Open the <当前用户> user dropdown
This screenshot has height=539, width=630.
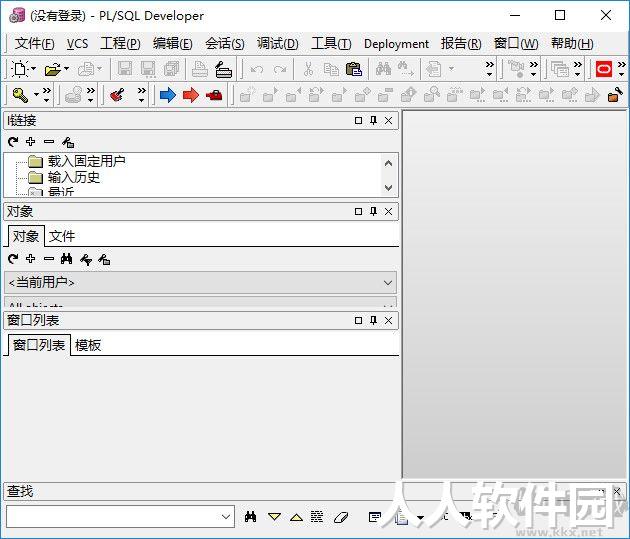(x=388, y=283)
